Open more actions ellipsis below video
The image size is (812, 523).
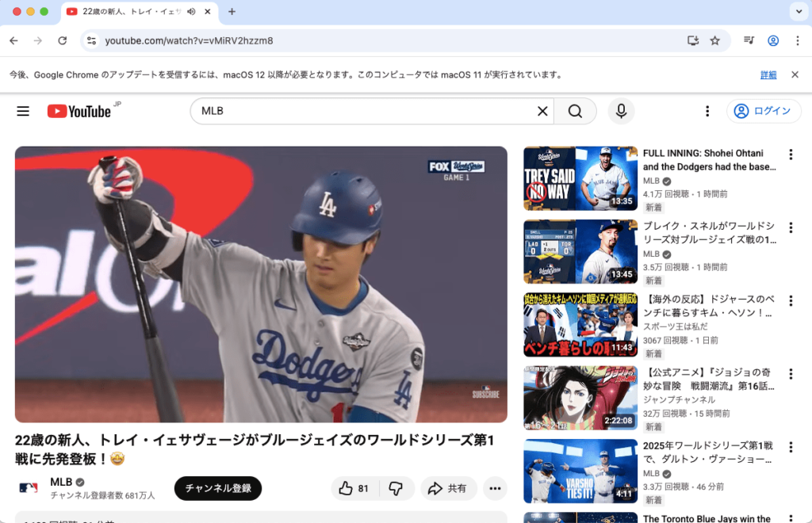pos(495,488)
